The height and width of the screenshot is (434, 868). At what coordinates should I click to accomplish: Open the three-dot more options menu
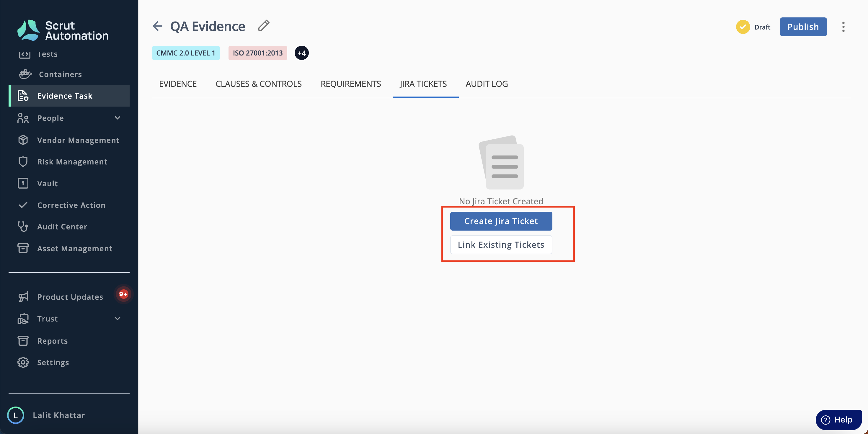(843, 27)
